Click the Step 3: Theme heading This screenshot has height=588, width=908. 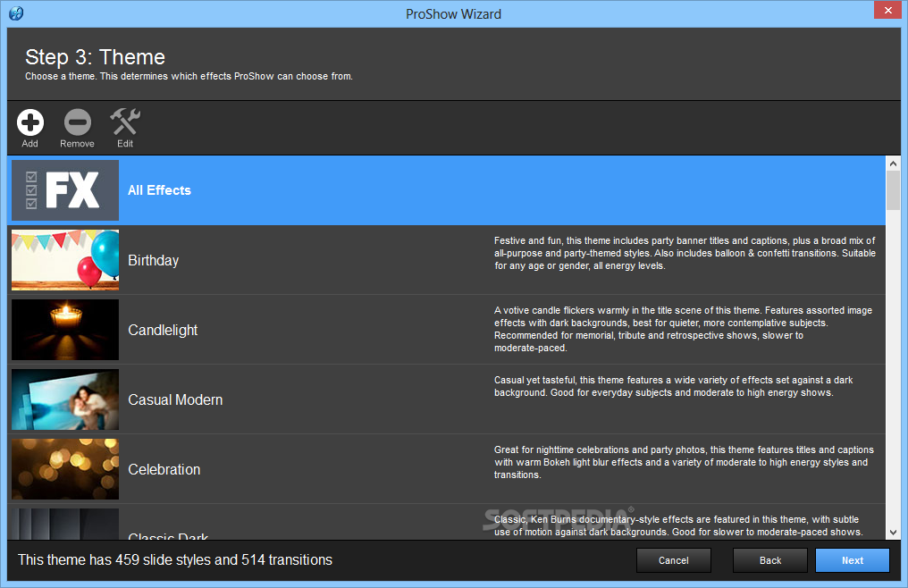(95, 57)
